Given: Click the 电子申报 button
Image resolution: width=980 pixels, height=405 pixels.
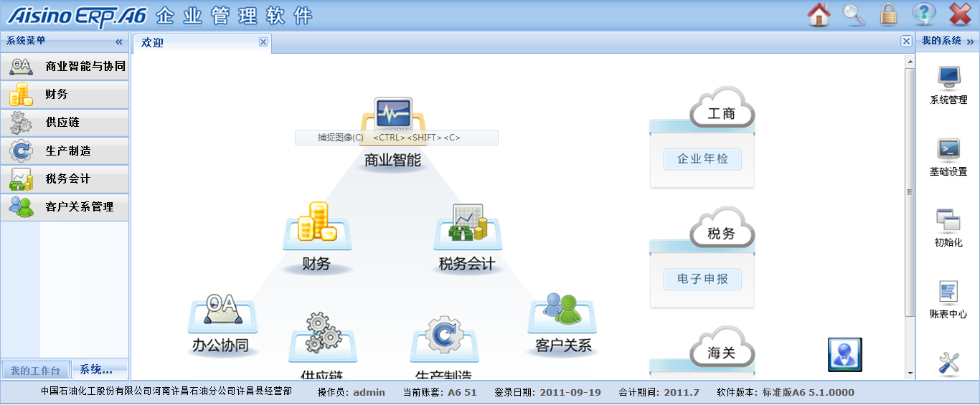Looking at the screenshot, I should 703,279.
